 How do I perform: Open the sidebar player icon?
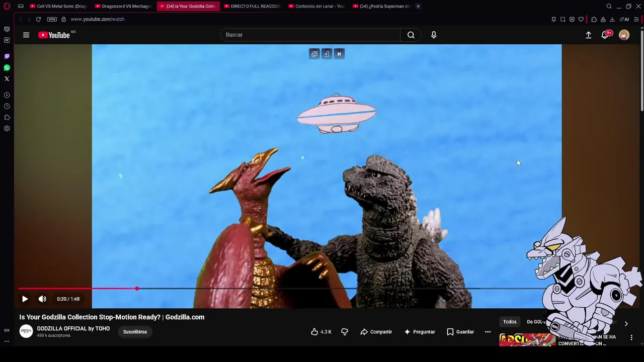7,95
